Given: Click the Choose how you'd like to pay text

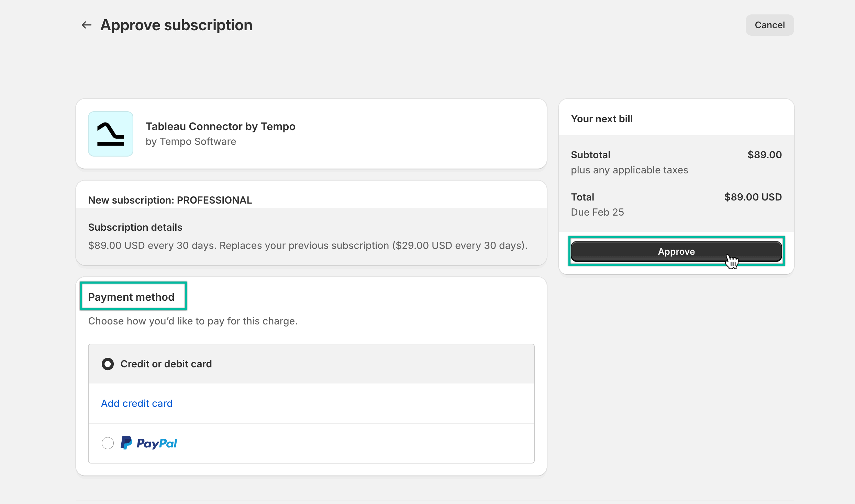Looking at the screenshot, I should point(193,321).
